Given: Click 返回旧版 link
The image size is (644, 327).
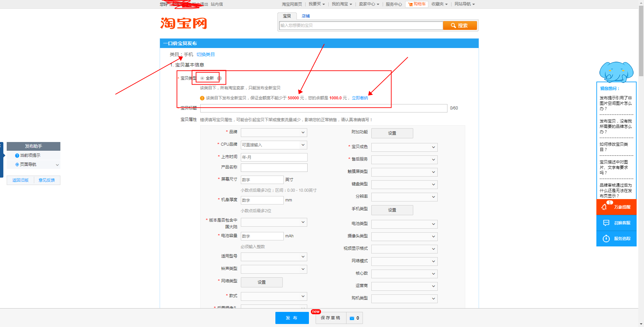Looking at the screenshot, I should [x=20, y=180].
